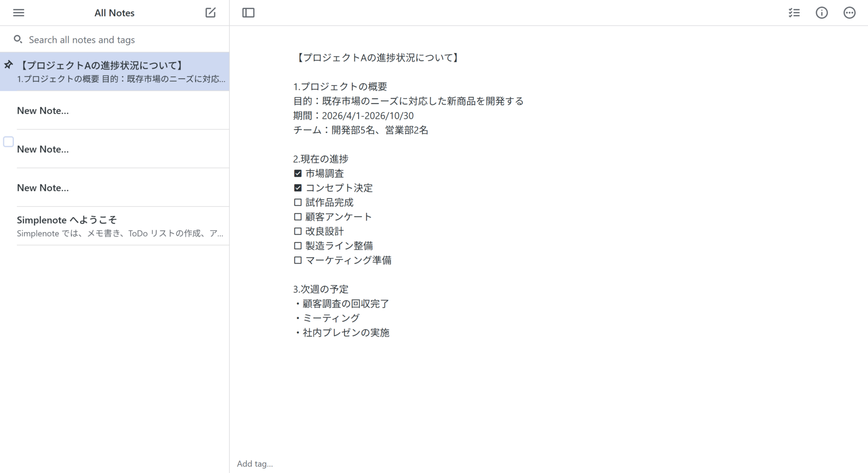Open the hamburger menu icon
This screenshot has width=868, height=473.
[19, 13]
